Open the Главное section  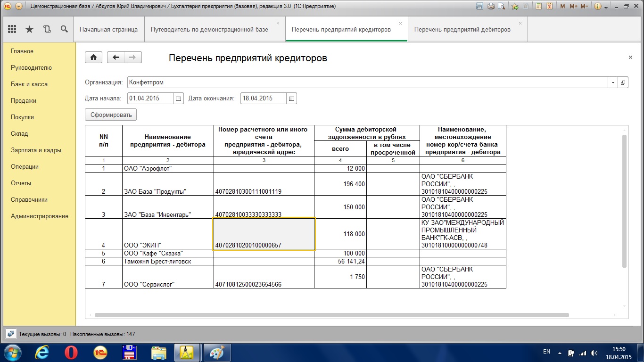click(x=22, y=51)
